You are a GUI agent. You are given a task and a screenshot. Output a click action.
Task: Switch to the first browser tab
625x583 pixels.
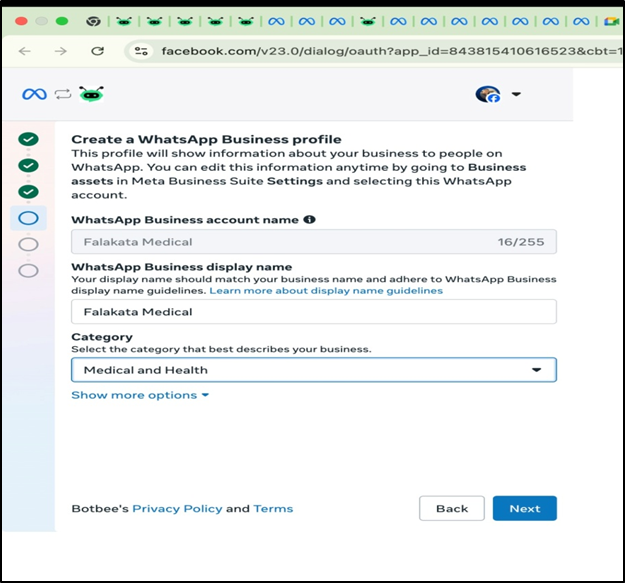[93, 20]
